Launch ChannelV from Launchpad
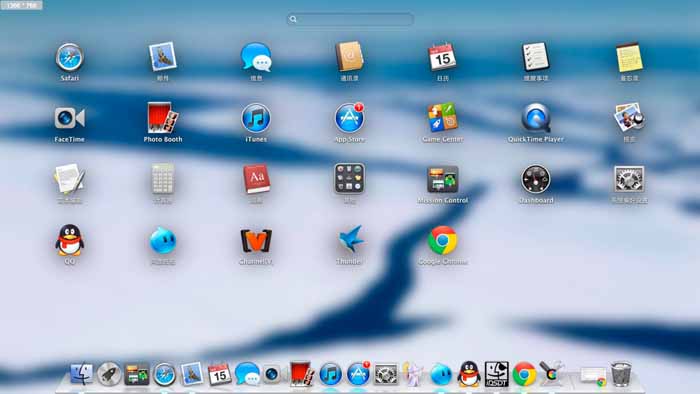The image size is (700, 394). (x=256, y=241)
